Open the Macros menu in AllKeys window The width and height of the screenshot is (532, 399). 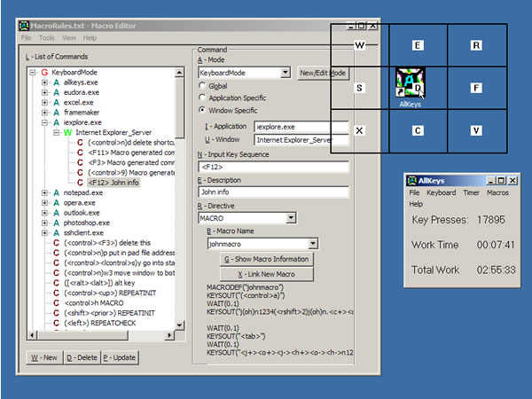[497, 192]
